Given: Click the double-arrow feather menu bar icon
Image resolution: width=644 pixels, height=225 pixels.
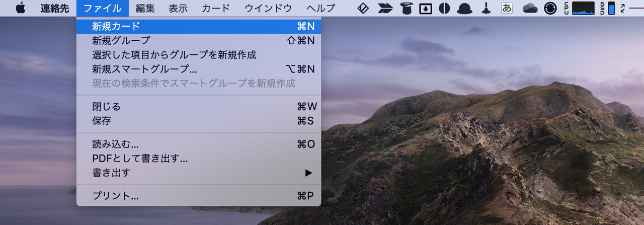Looking at the screenshot, I should point(386,8).
